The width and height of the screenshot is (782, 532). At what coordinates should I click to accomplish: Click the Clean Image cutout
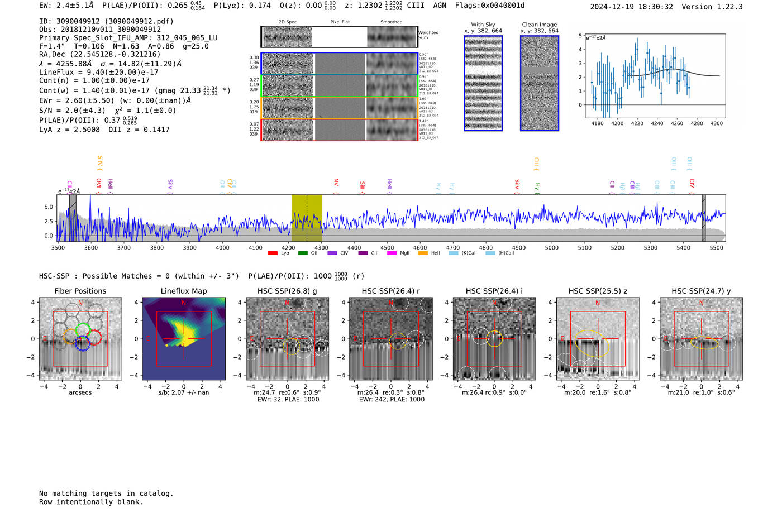pos(540,83)
